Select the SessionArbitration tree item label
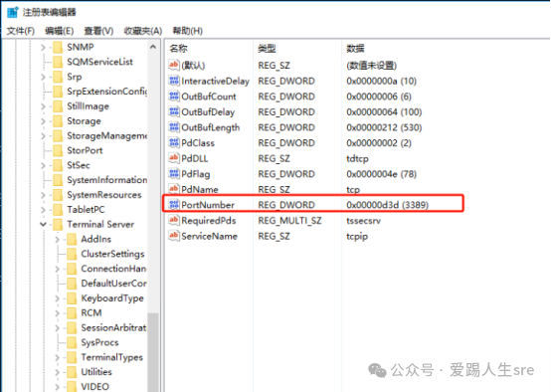Screen dimensions: 551x392 113,327
